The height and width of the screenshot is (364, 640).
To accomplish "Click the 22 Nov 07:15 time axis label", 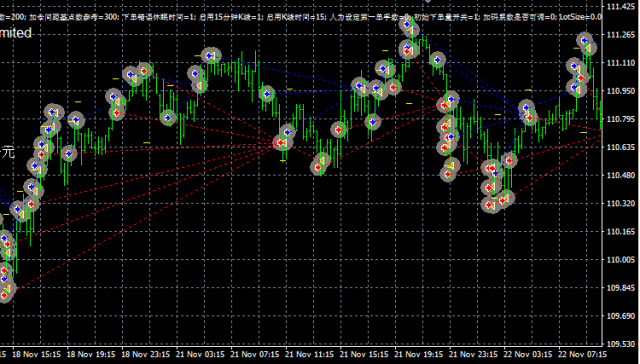I will (x=583, y=354).
